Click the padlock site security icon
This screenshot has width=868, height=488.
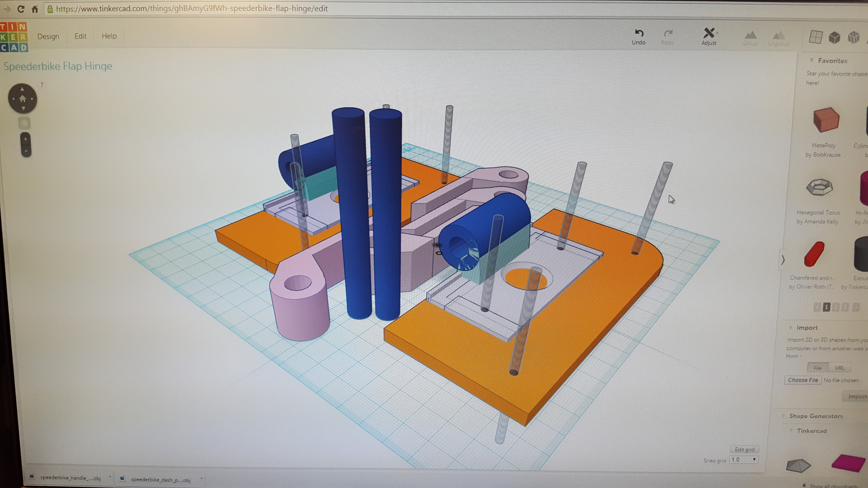(x=50, y=9)
